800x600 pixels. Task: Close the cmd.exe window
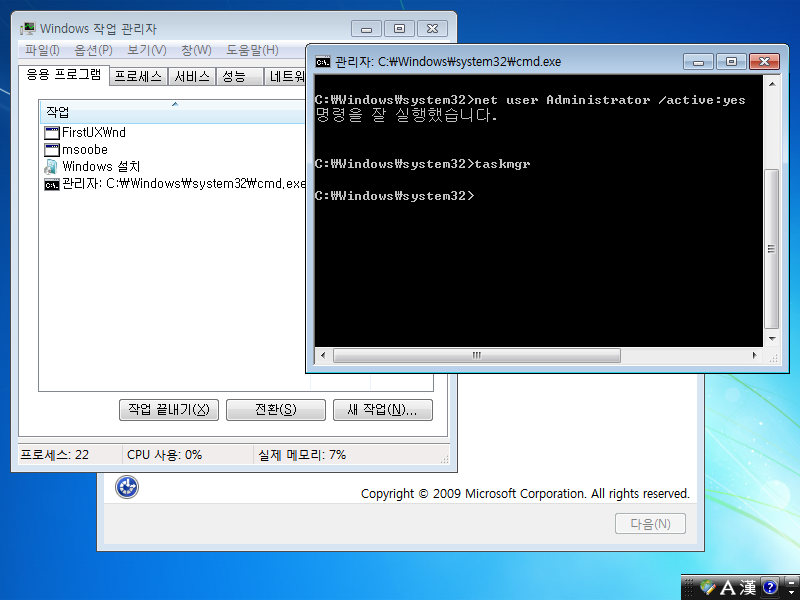[x=764, y=62]
